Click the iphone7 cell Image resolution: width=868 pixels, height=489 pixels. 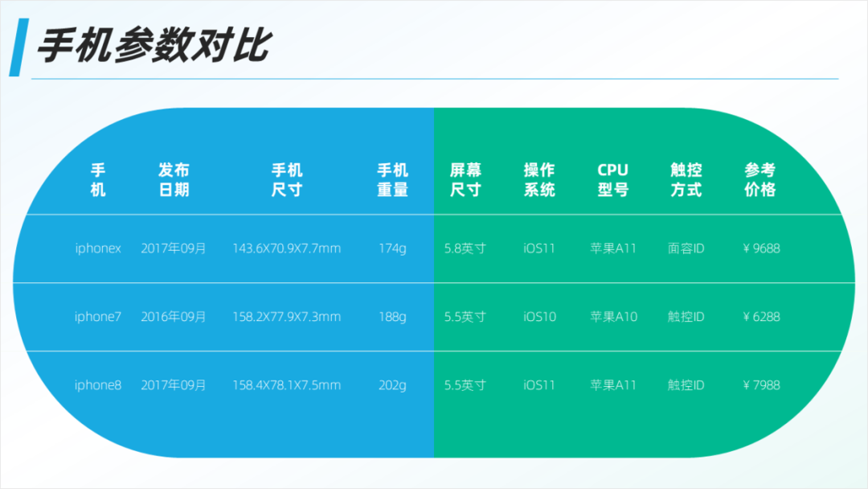98,317
